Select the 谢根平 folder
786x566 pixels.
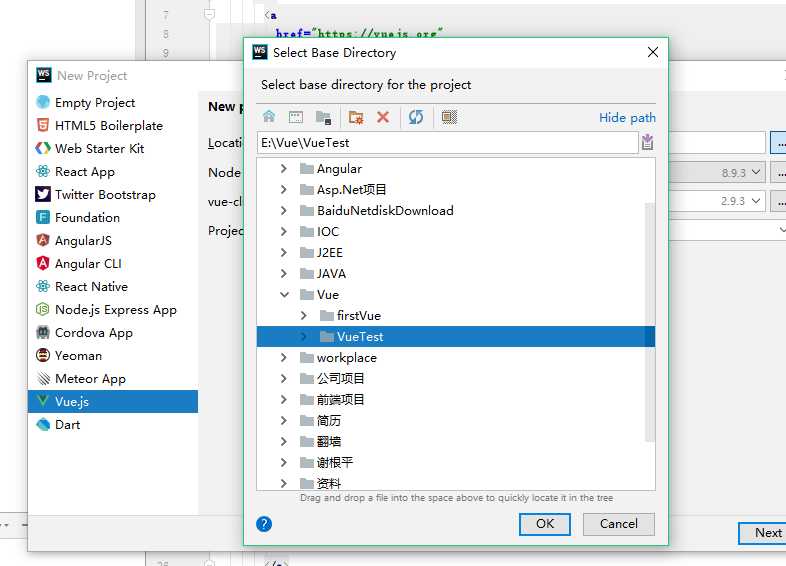pos(334,463)
